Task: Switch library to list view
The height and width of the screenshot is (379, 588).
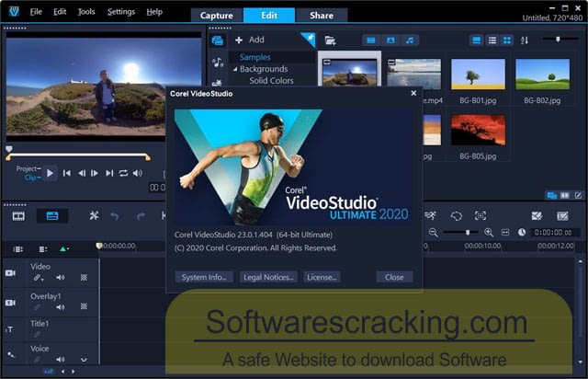Action: (492, 40)
